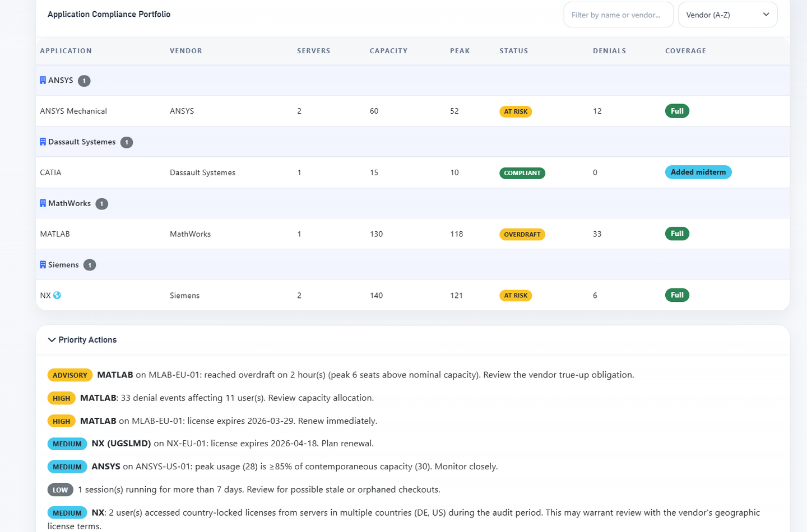The width and height of the screenshot is (807, 532).
Task: Click the Full coverage badge for ANSYS Mechanical
Action: point(677,111)
